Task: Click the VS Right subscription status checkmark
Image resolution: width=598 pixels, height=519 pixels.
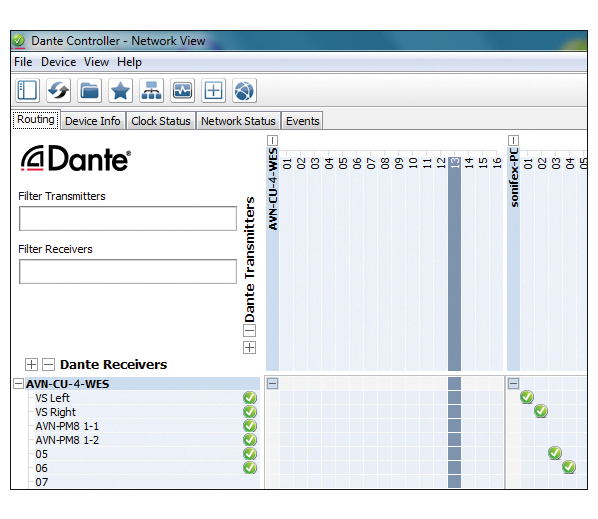Action: pos(250,412)
